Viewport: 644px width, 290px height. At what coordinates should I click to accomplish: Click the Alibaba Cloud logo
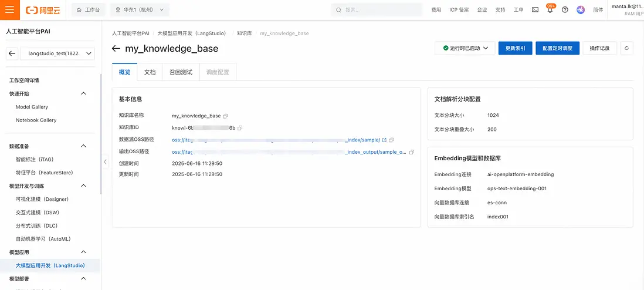43,10
